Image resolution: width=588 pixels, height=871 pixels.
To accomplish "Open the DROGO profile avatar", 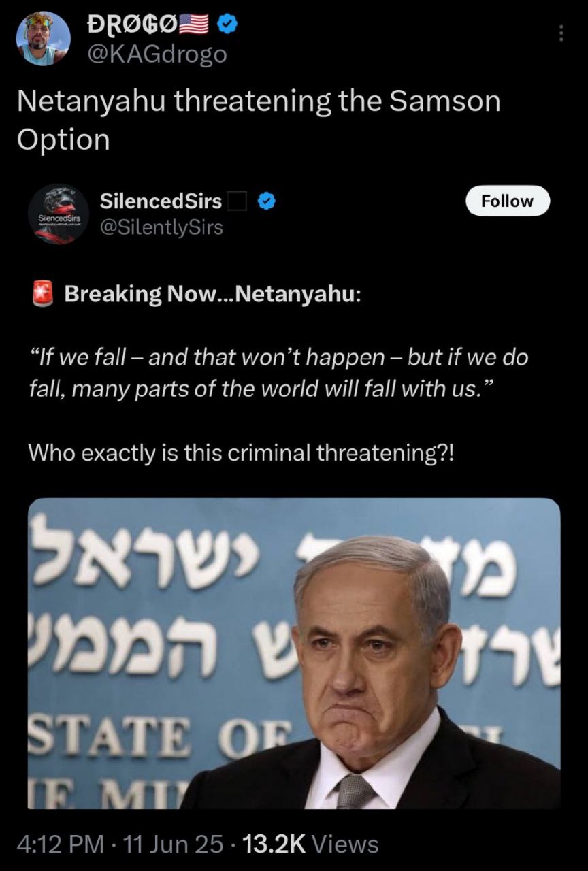I will tap(43, 38).
